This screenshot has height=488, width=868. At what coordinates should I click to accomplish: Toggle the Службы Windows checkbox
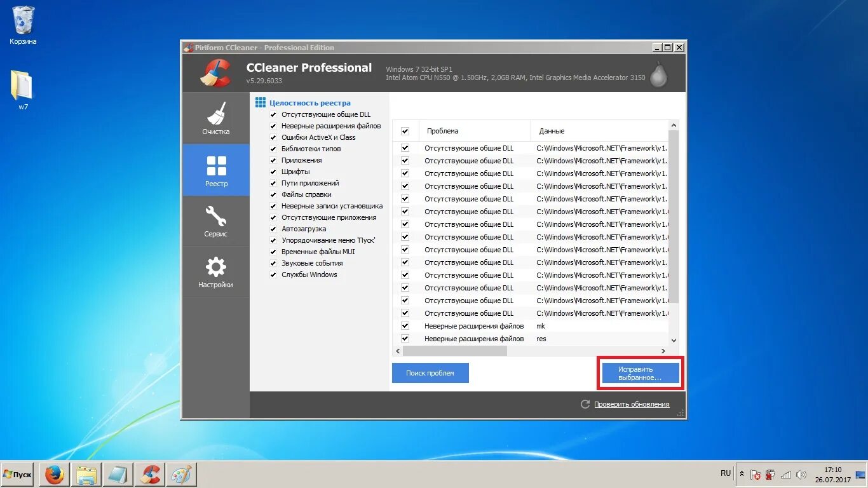tap(273, 274)
